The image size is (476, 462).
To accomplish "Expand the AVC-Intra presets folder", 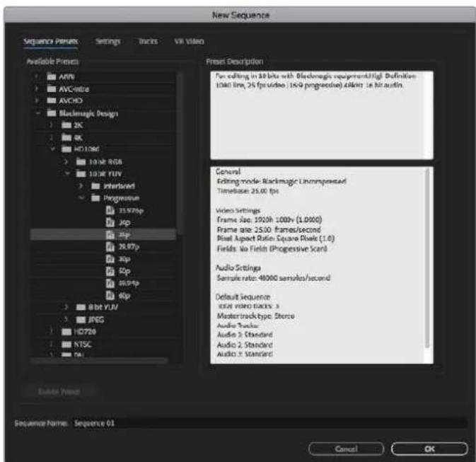I will pos(37,88).
